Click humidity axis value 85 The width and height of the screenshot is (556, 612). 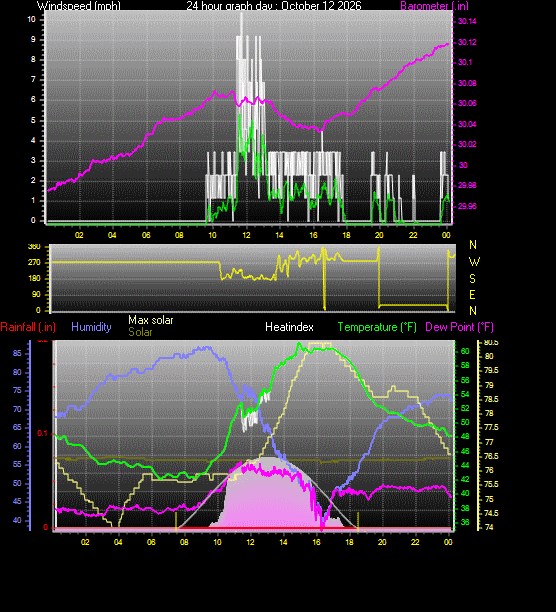[17, 353]
